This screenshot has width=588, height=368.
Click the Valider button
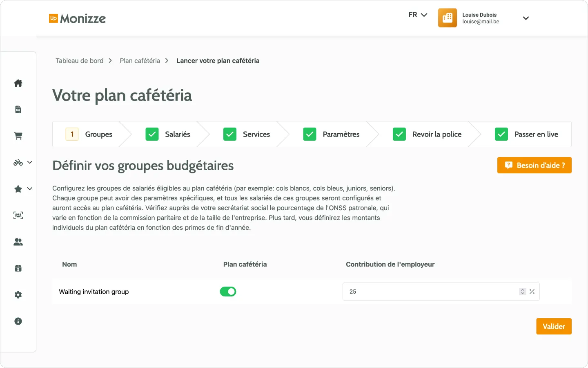pyautogui.click(x=554, y=326)
